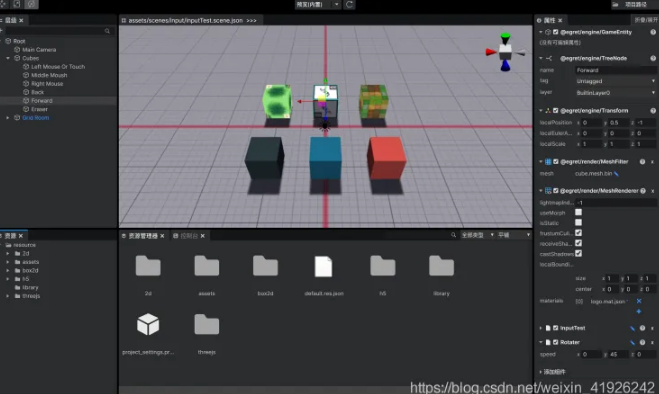Click the orientation gizmo in the scene view
This screenshot has width=659, height=394.
tap(505, 52)
